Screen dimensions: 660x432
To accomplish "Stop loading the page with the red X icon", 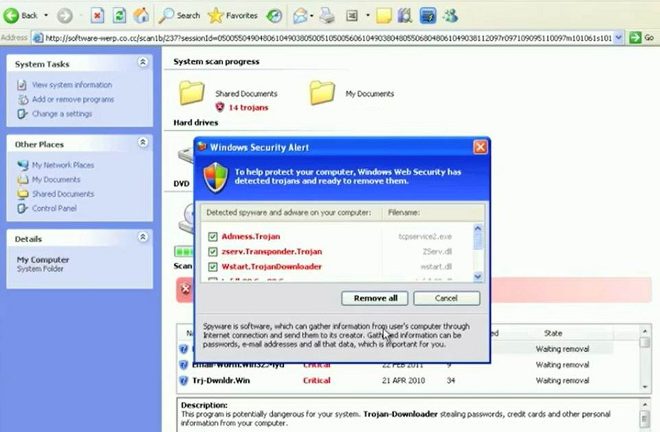I will [97, 16].
